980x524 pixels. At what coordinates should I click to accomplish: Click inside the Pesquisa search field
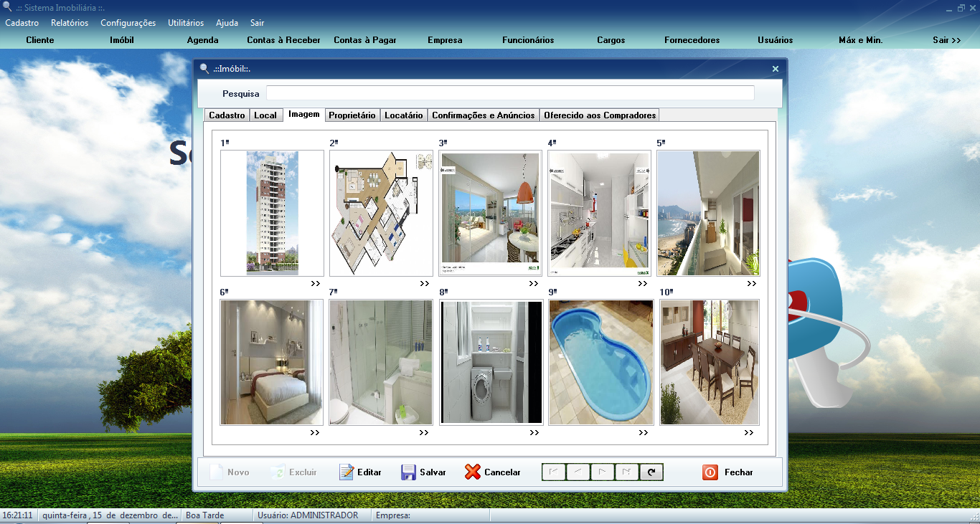509,93
